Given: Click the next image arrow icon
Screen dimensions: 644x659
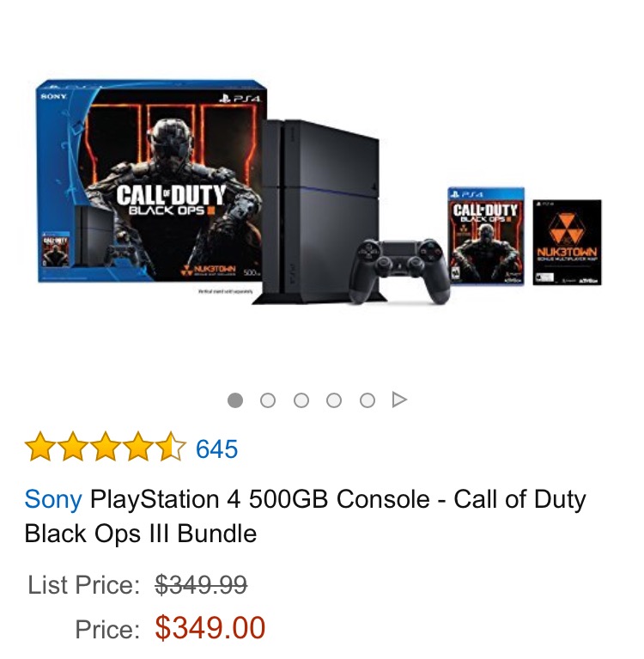Looking at the screenshot, I should (399, 400).
